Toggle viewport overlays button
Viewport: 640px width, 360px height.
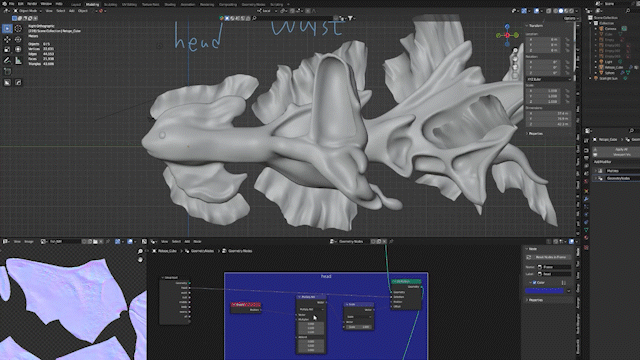coord(537,11)
